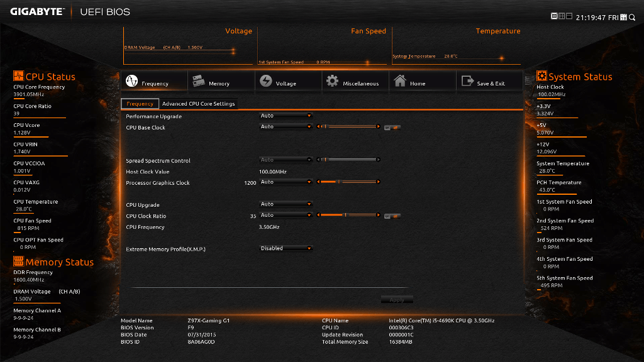This screenshot has width=644, height=362.
Task: Click the CPU Status header icon
Action: click(x=18, y=76)
